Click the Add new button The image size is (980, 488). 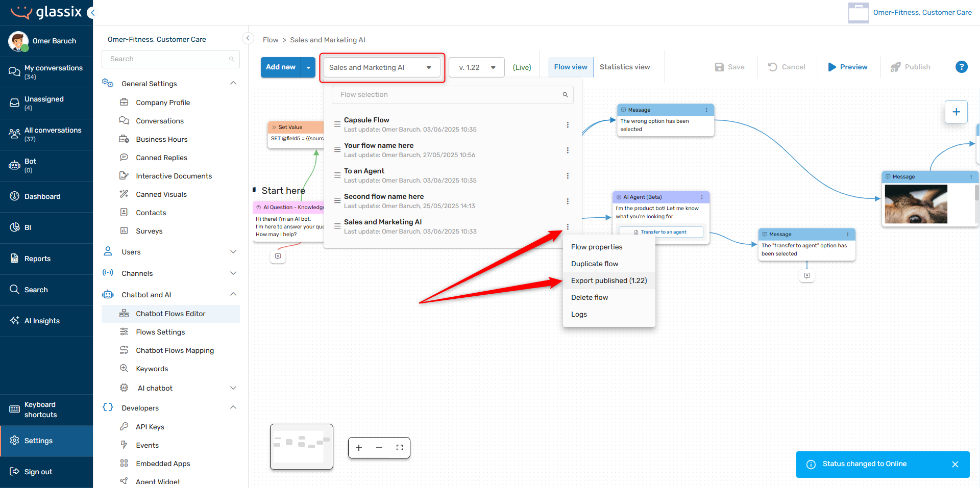pos(281,67)
